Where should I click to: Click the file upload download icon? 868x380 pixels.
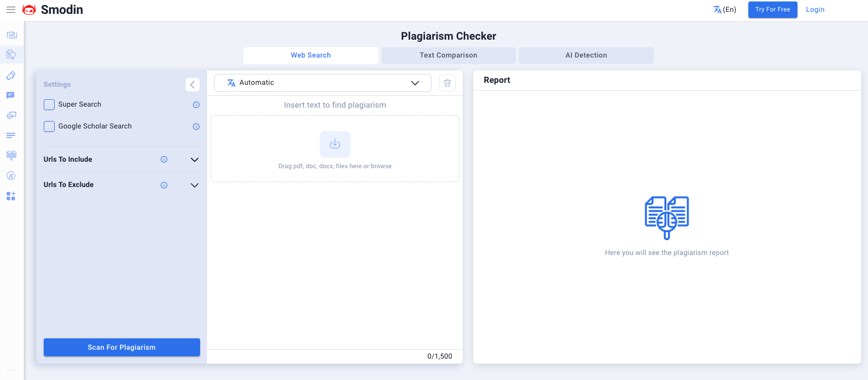pyautogui.click(x=335, y=144)
